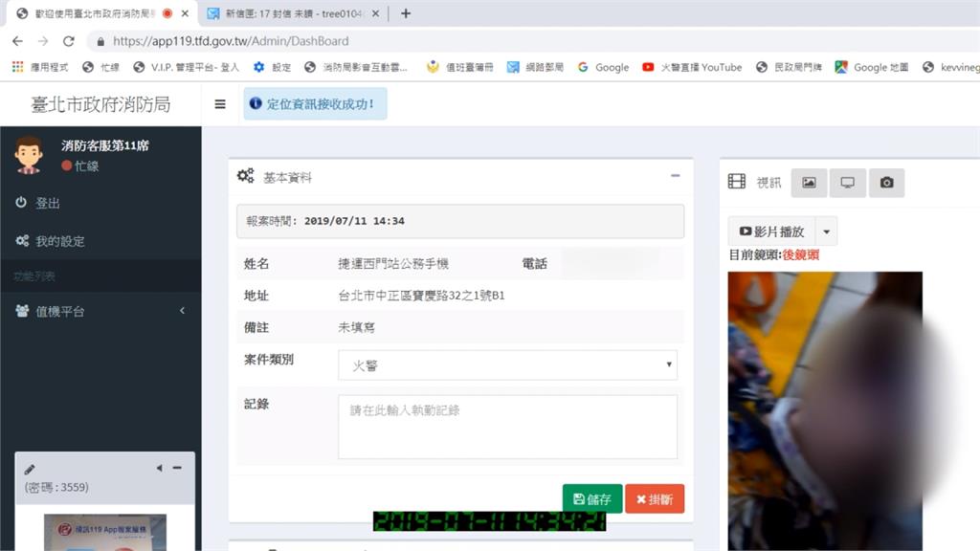
Task: Click the 影片播放 button
Action: [772, 231]
